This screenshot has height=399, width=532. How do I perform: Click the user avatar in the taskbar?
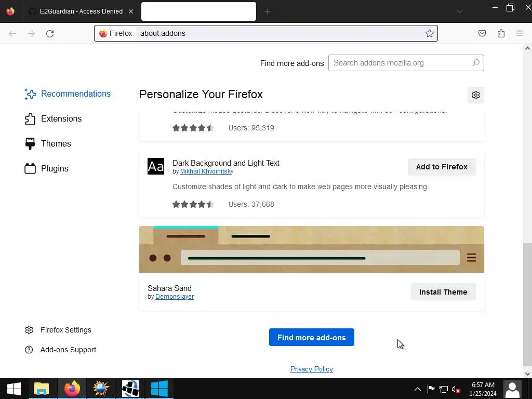(x=512, y=389)
